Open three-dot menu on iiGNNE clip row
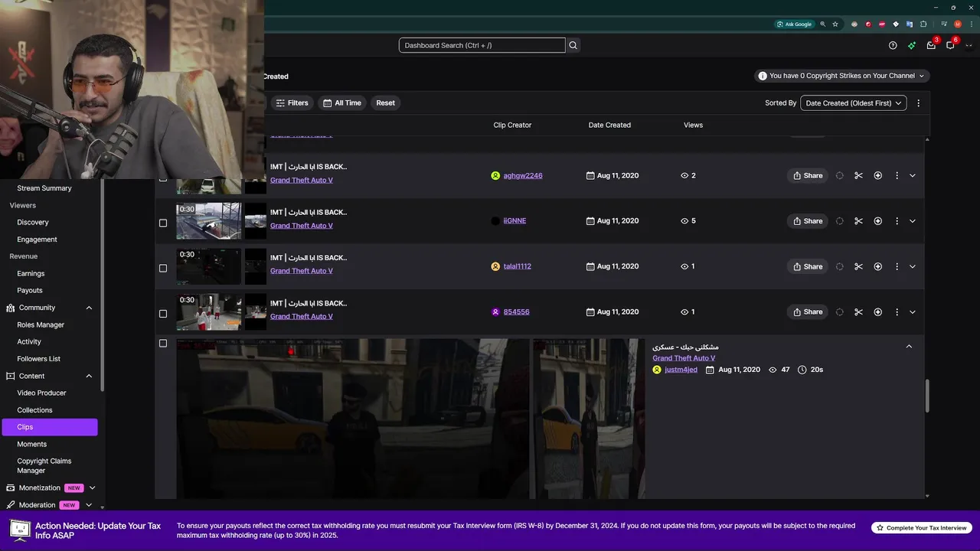The image size is (980, 551). click(x=897, y=221)
